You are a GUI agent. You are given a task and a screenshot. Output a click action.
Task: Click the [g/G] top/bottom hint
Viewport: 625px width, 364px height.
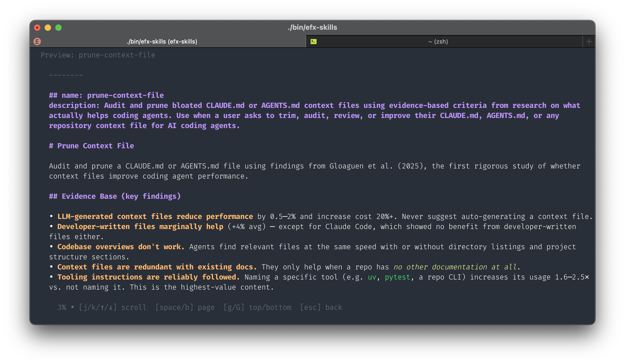[257, 307]
